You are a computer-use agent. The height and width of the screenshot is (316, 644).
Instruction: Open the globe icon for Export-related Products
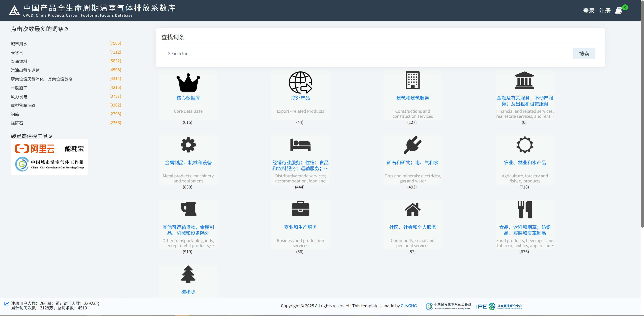point(300,82)
